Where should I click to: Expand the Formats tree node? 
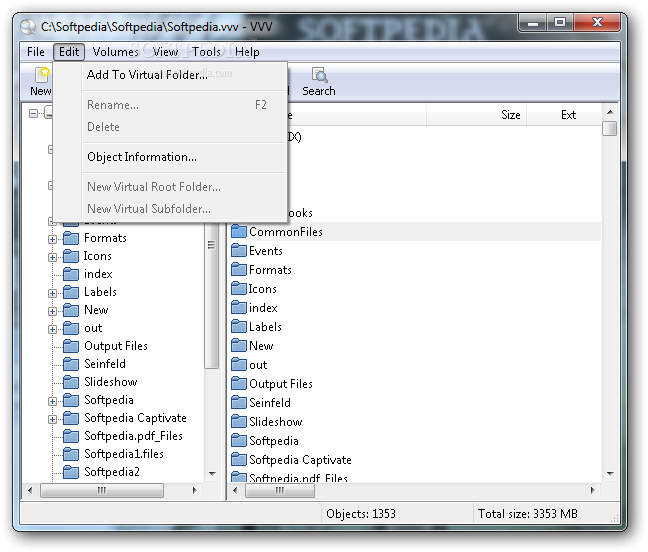(52, 239)
